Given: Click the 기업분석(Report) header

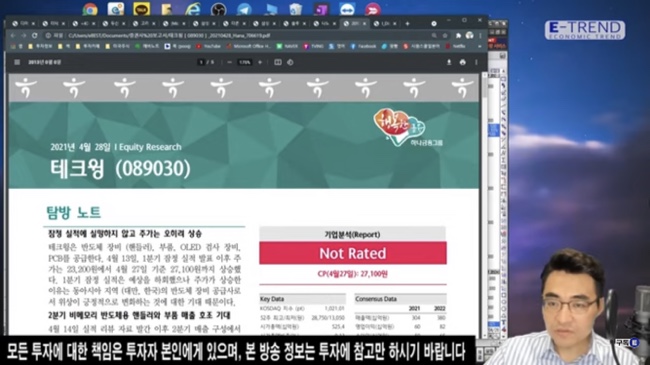Looking at the screenshot, I should tap(352, 235).
